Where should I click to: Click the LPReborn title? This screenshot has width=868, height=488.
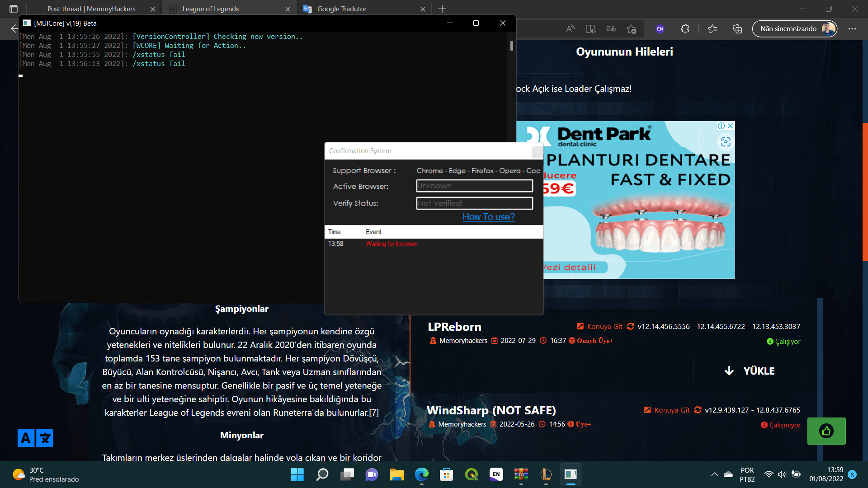coord(454,327)
